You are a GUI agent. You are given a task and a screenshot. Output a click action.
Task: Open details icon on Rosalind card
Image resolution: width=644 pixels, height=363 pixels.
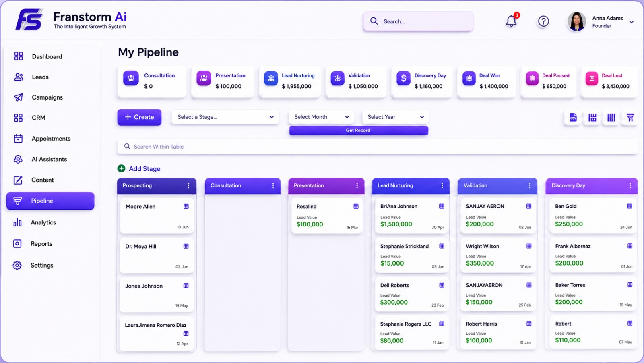(x=356, y=206)
